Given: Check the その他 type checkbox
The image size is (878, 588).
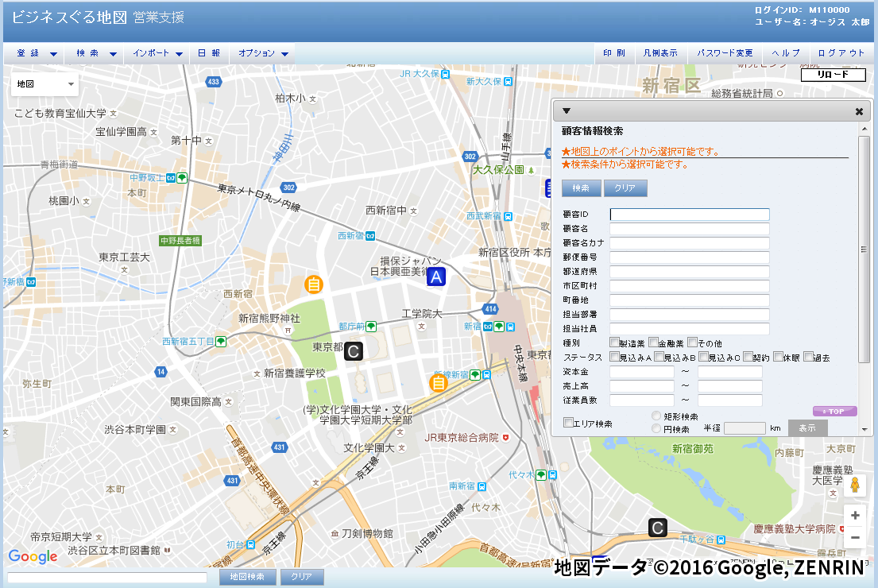Looking at the screenshot, I should pyautogui.click(x=693, y=342).
